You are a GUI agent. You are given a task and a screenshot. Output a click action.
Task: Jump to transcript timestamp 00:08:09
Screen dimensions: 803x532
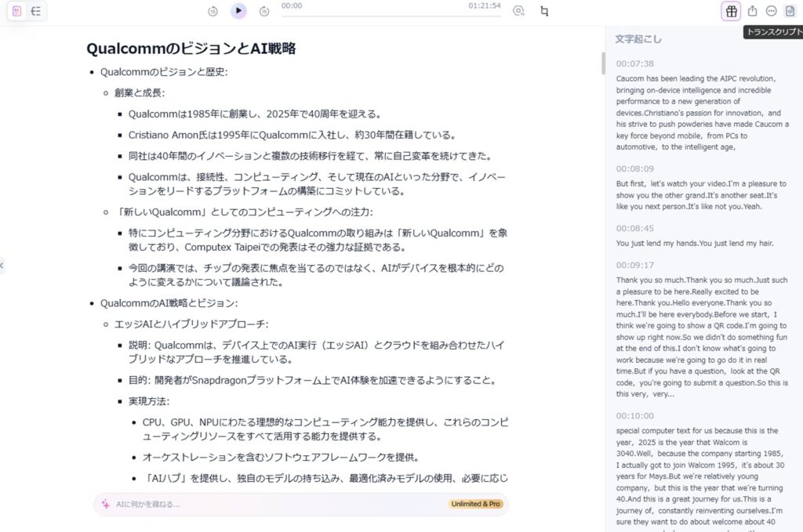[x=635, y=168]
